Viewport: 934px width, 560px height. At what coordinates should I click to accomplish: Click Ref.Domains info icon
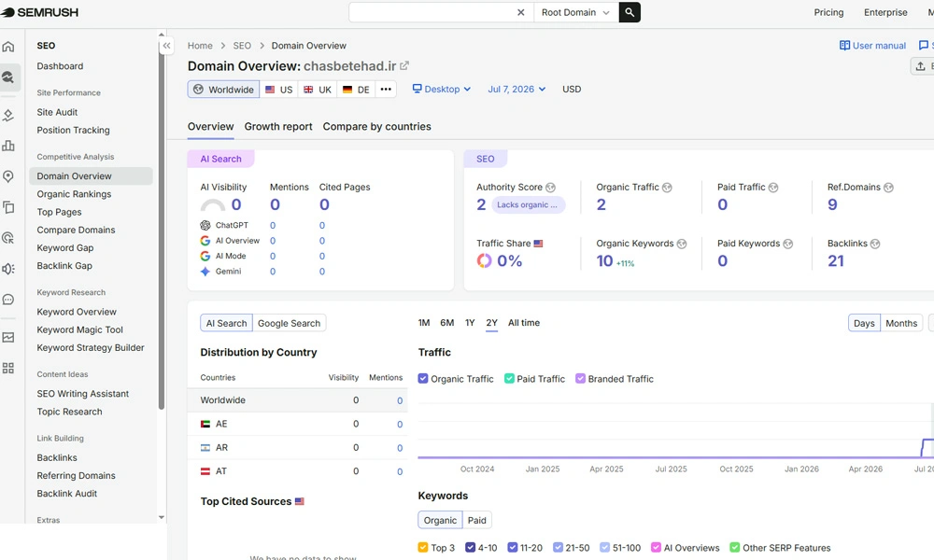tap(888, 188)
